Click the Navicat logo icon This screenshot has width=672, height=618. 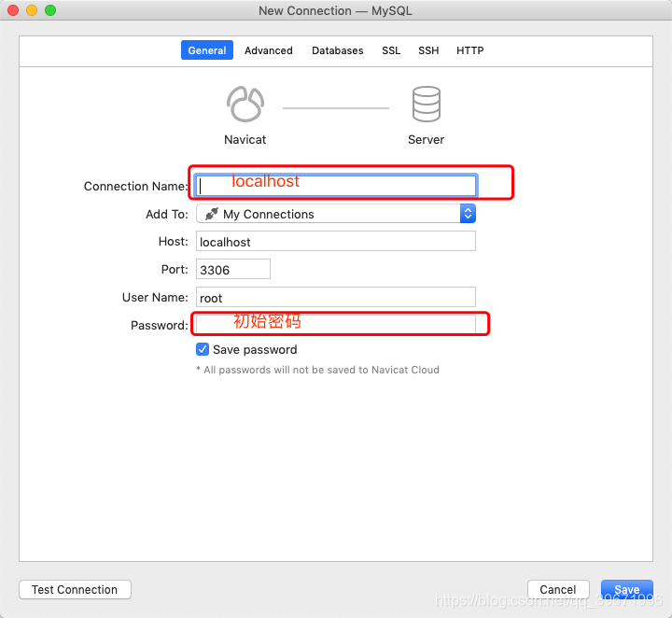click(245, 105)
